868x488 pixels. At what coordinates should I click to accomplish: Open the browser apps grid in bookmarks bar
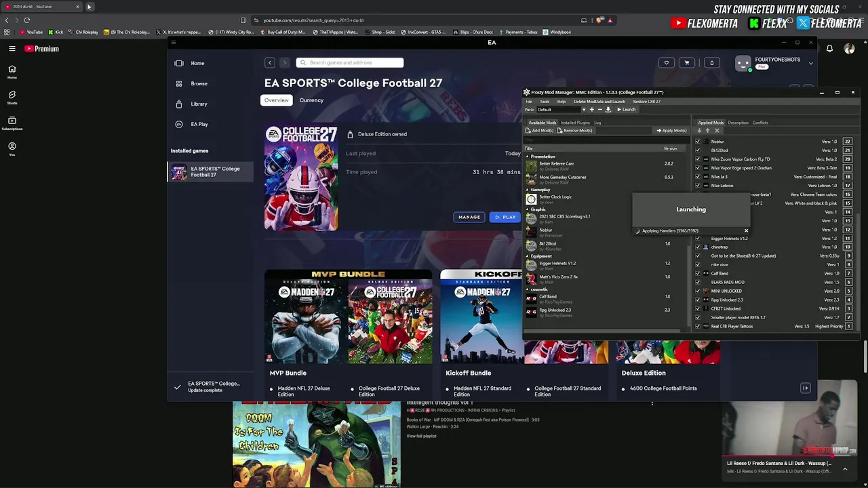click(x=7, y=32)
